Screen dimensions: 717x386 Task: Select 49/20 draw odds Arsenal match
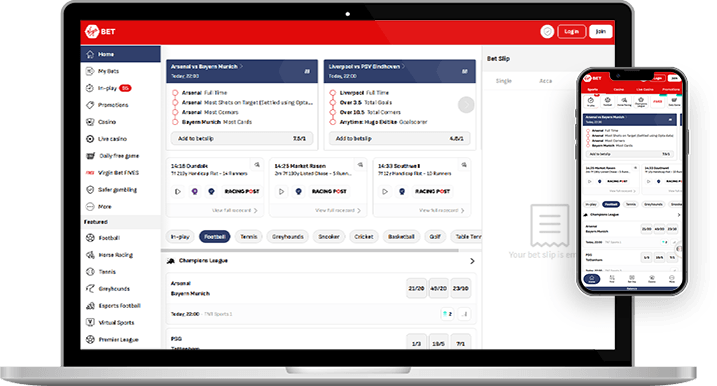438,288
